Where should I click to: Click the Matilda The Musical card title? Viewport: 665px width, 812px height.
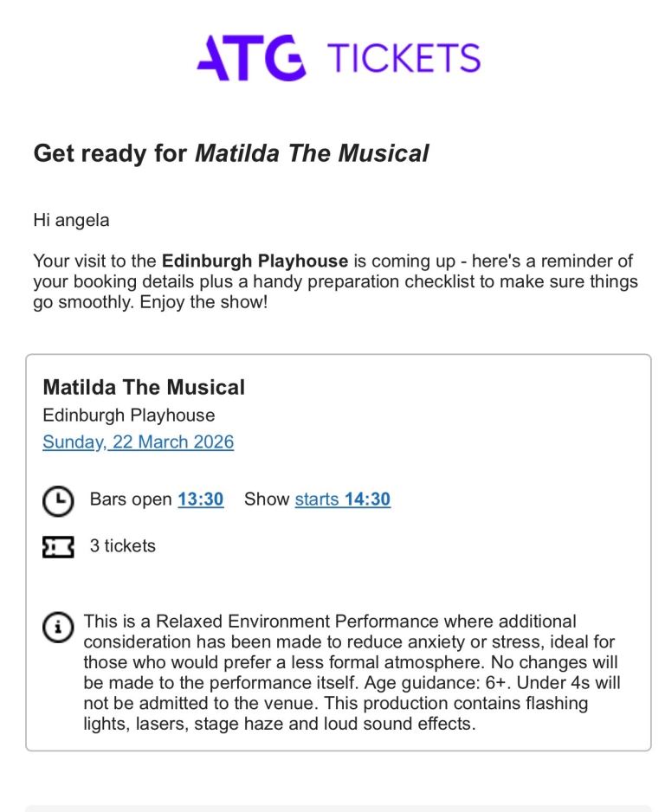pyautogui.click(x=144, y=387)
